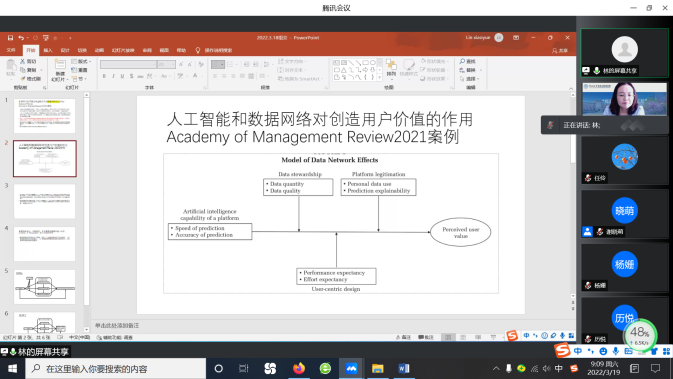Open the font name combo box
The width and height of the screenshot is (673, 379).
coord(128,64)
